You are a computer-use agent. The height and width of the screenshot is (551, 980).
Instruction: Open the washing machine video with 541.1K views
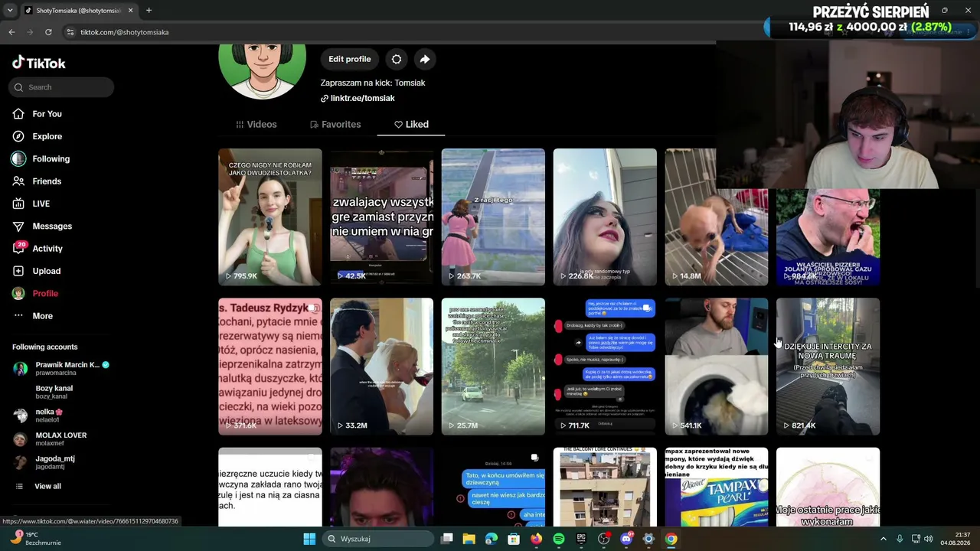tap(717, 367)
